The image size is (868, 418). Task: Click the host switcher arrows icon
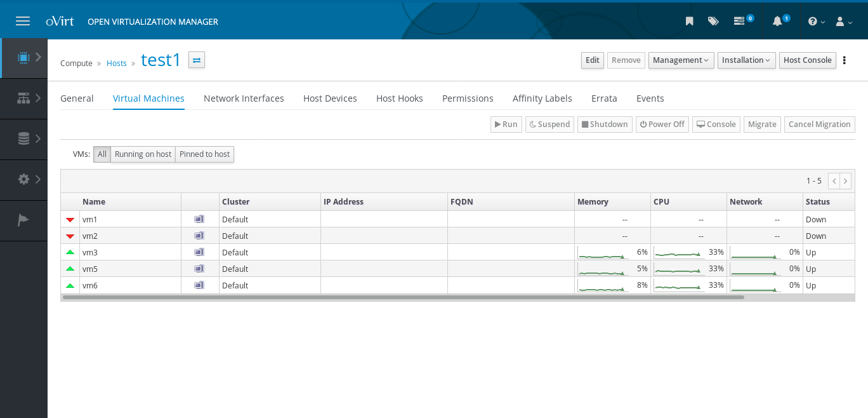pyautogui.click(x=197, y=60)
